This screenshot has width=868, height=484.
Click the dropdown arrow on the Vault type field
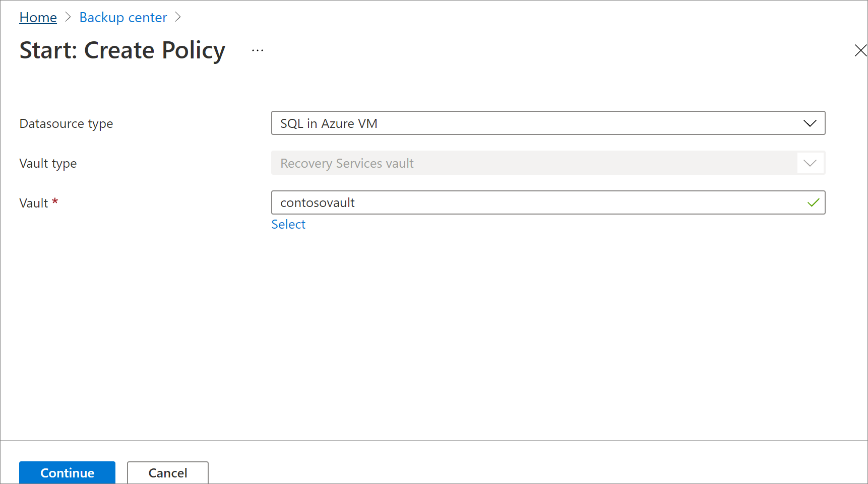point(810,163)
